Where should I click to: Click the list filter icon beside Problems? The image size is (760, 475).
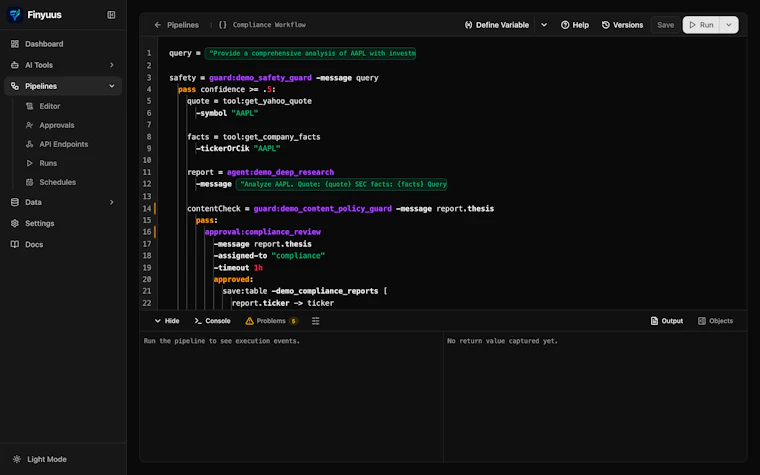coord(316,321)
